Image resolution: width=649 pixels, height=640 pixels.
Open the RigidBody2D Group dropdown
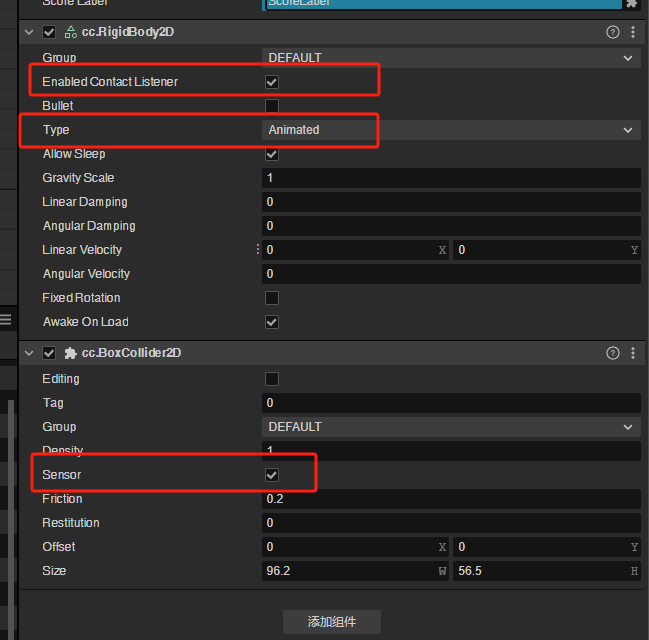(x=450, y=58)
